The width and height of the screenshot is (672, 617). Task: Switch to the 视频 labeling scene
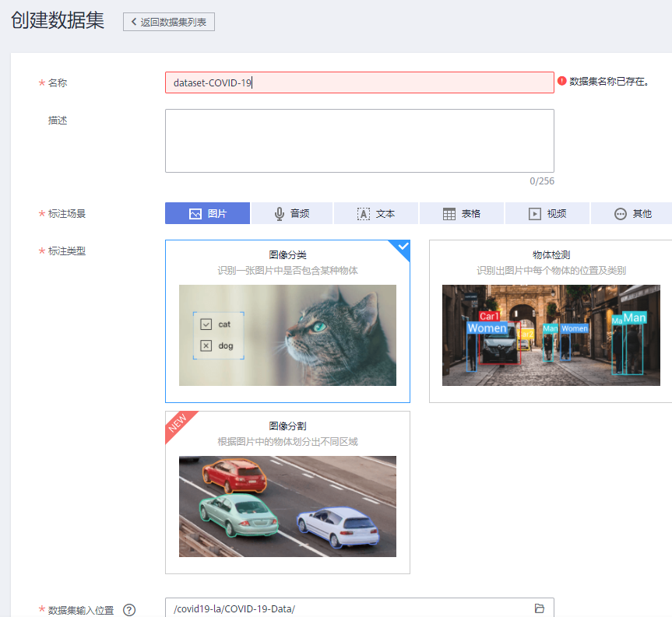(547, 213)
